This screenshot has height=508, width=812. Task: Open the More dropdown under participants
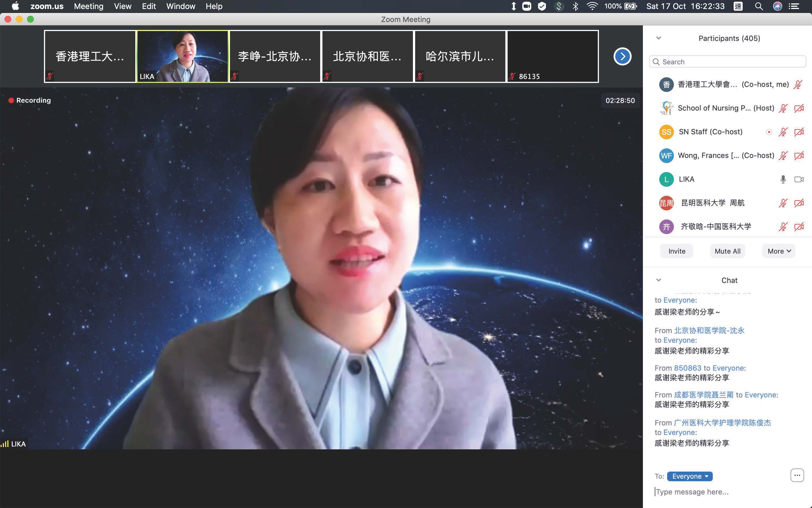click(779, 251)
